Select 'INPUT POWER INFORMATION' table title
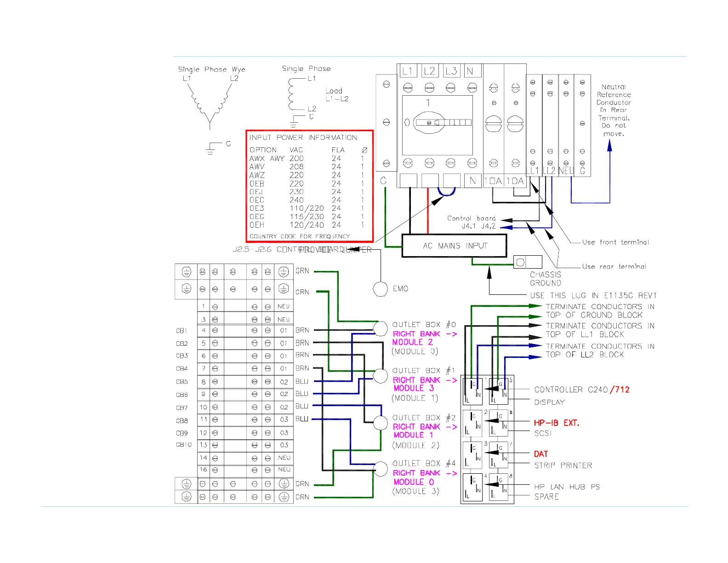The image size is (728, 563). (x=303, y=138)
